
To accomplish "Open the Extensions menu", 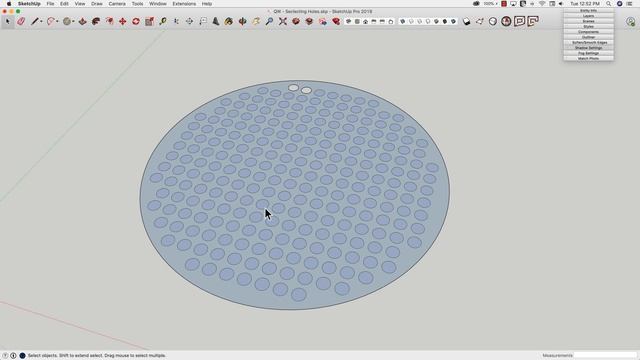I will click(184, 4).
